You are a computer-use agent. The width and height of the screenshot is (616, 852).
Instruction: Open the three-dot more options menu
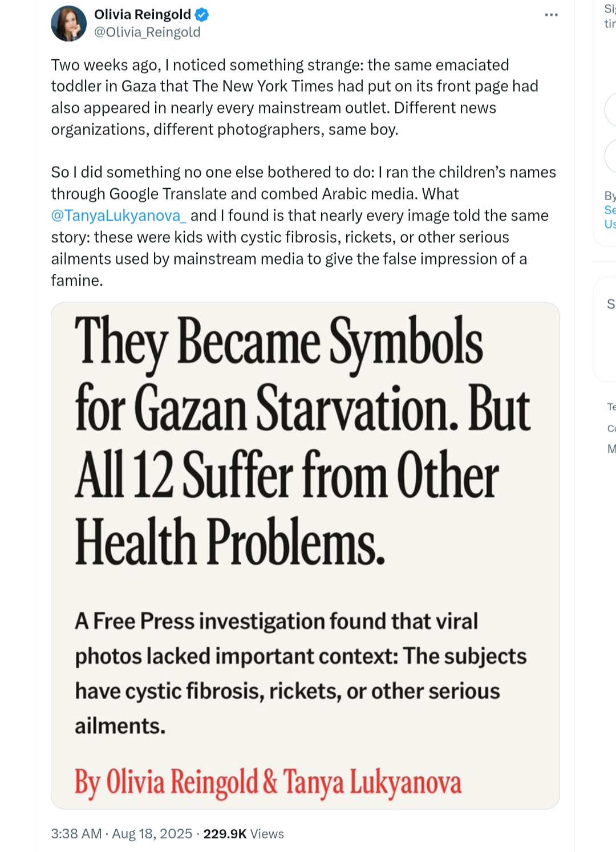(551, 15)
